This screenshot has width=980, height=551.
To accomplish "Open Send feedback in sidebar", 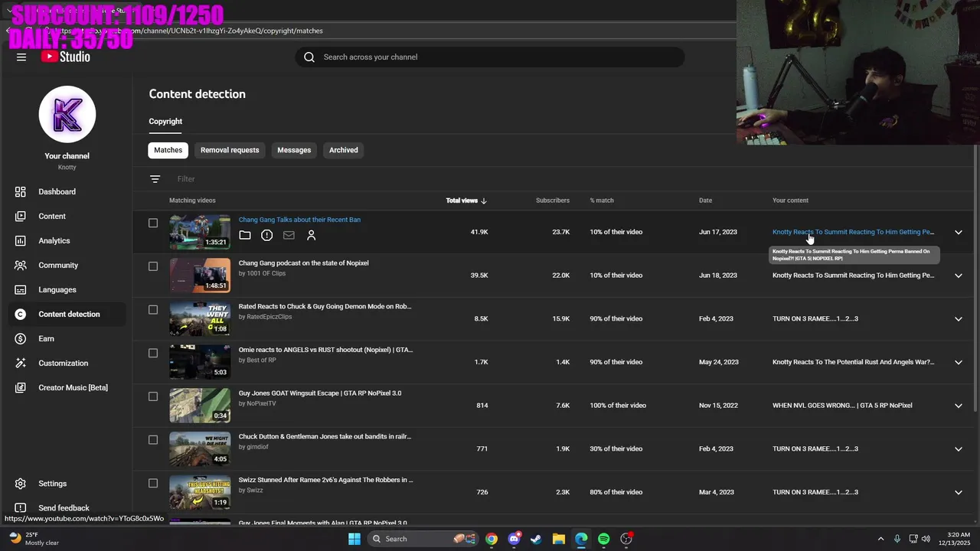I will [x=67, y=507].
